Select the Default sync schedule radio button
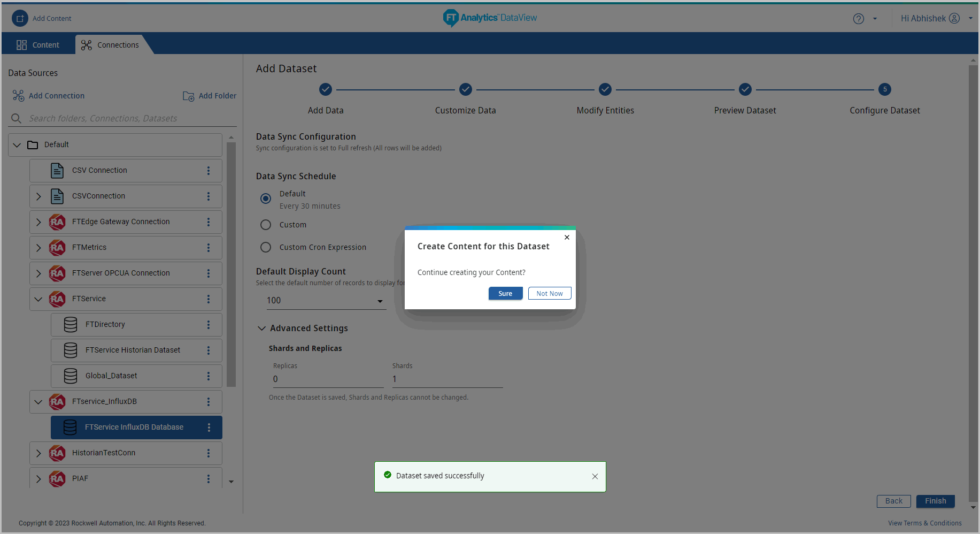980x534 pixels. point(266,199)
